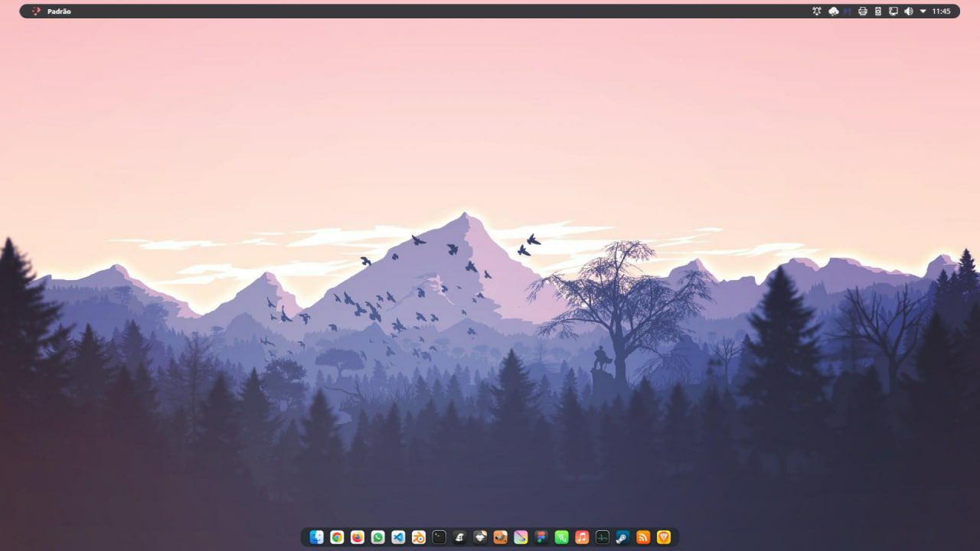Open notifications bell in top panel
980x551 pixels.
[x=817, y=11]
